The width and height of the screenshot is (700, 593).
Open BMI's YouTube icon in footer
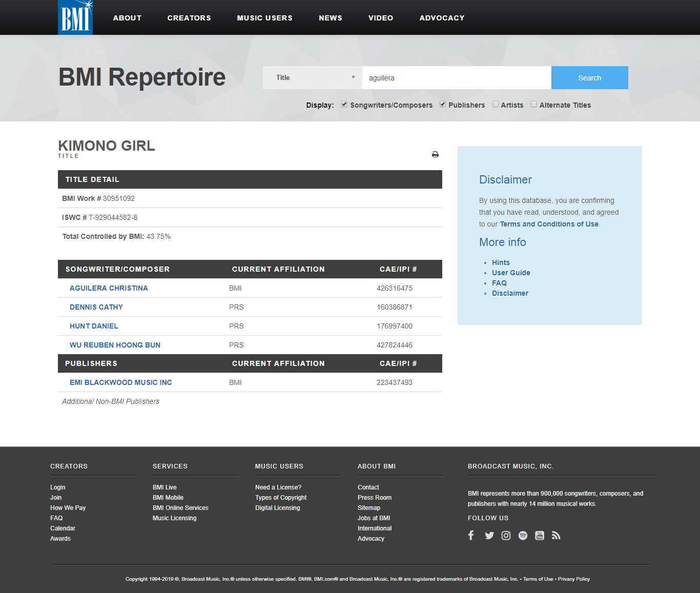pyautogui.click(x=540, y=536)
